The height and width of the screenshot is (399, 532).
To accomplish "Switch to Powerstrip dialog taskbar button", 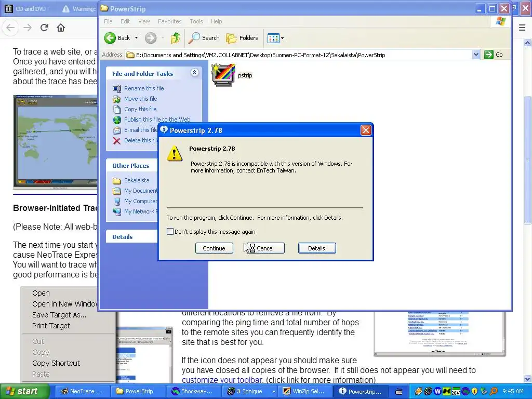I will pos(361,391).
